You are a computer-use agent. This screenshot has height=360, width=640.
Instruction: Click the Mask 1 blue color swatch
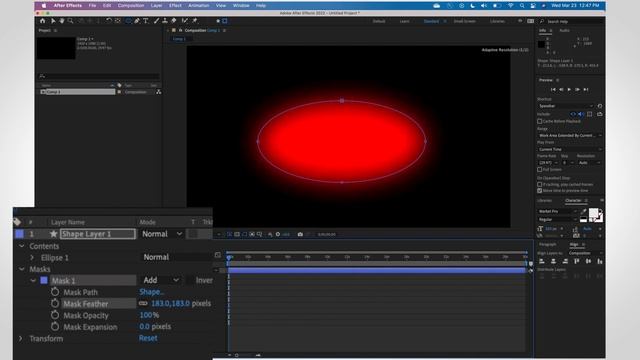(44, 280)
